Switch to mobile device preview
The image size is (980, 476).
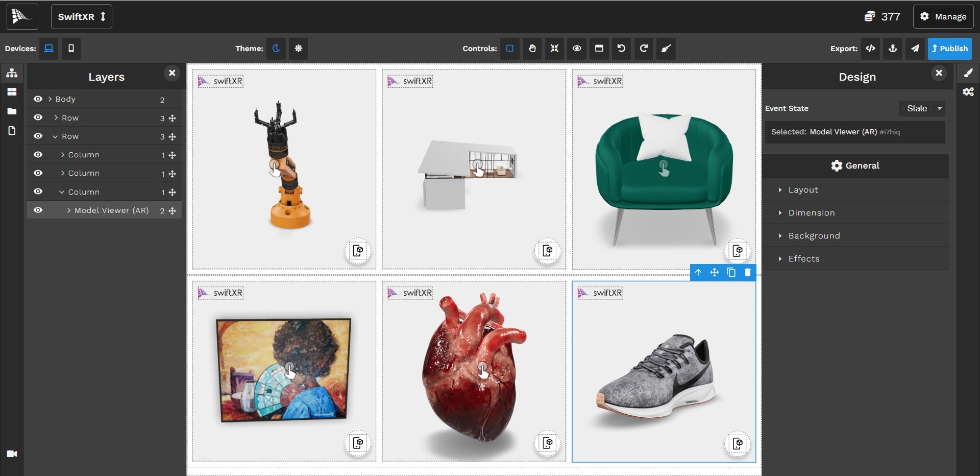pyautogui.click(x=71, y=49)
